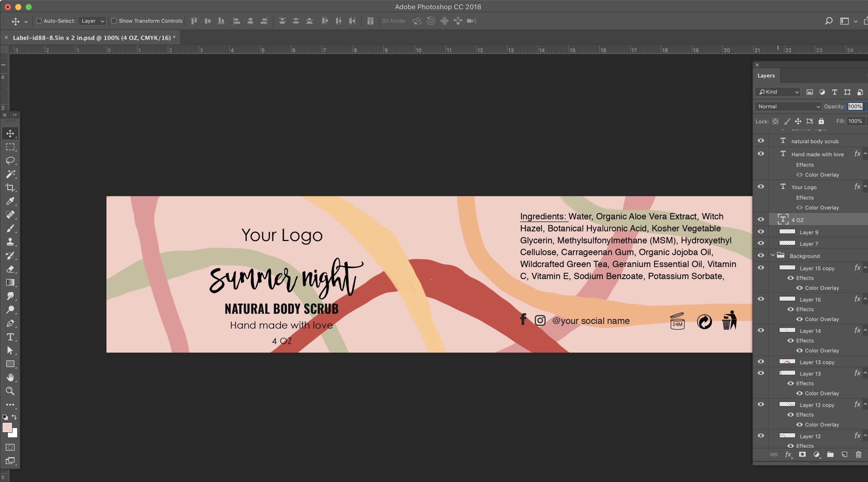Select the Label-id88 document tab
Image resolution: width=868 pixels, height=482 pixels.
point(94,38)
